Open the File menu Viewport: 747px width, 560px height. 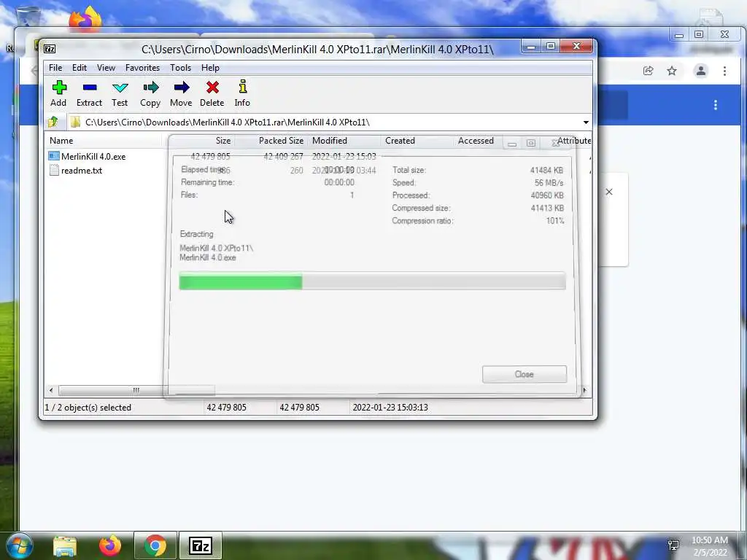(55, 68)
